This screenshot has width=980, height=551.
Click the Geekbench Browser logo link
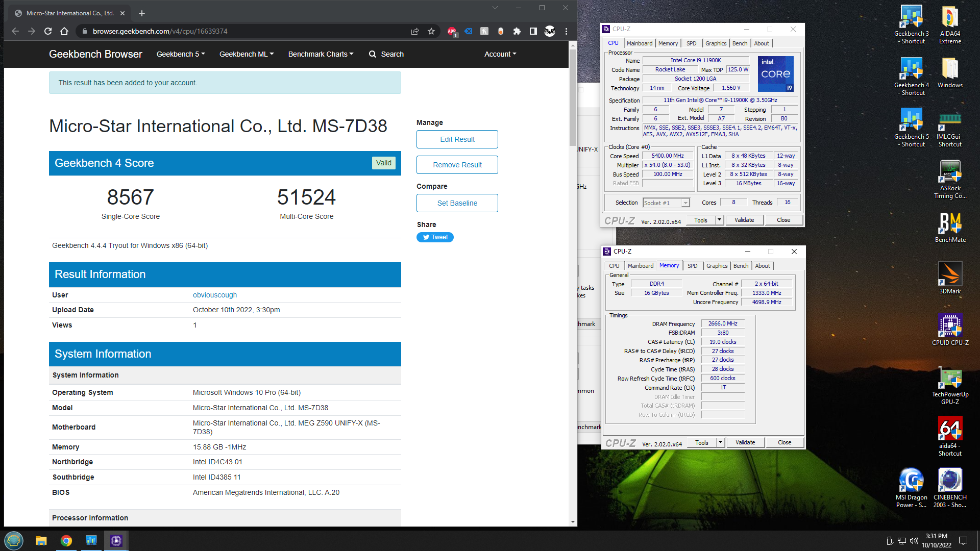coord(95,54)
